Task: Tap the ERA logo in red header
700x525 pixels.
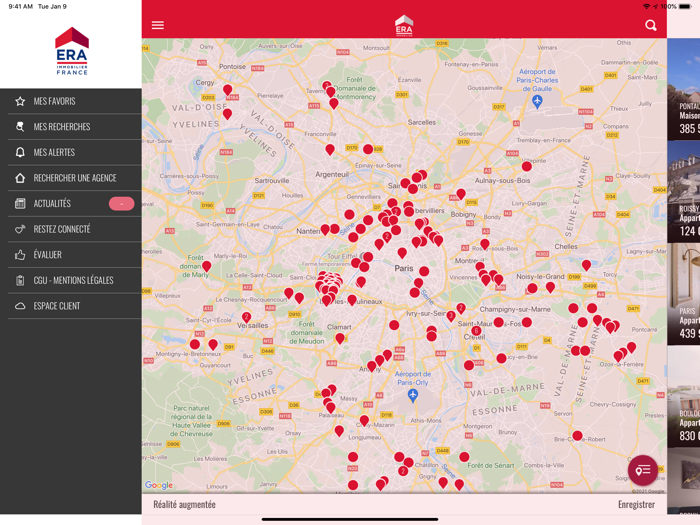Action: 404,25
